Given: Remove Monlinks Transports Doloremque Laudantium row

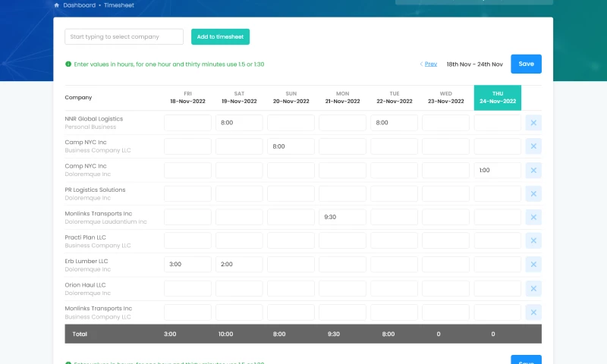Looking at the screenshot, I should click(x=533, y=218).
